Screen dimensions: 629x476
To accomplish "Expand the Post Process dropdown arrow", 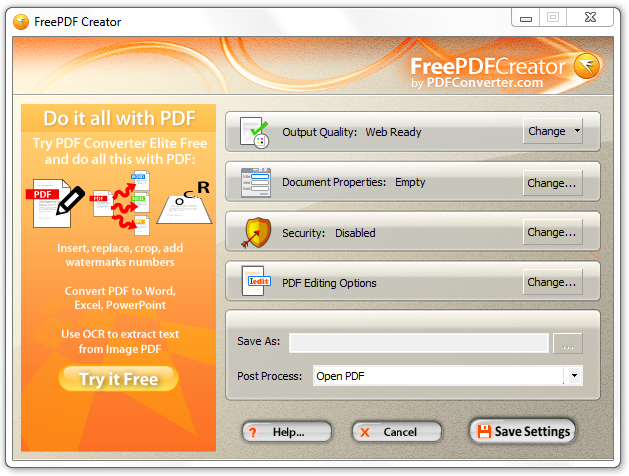I will click(x=574, y=376).
